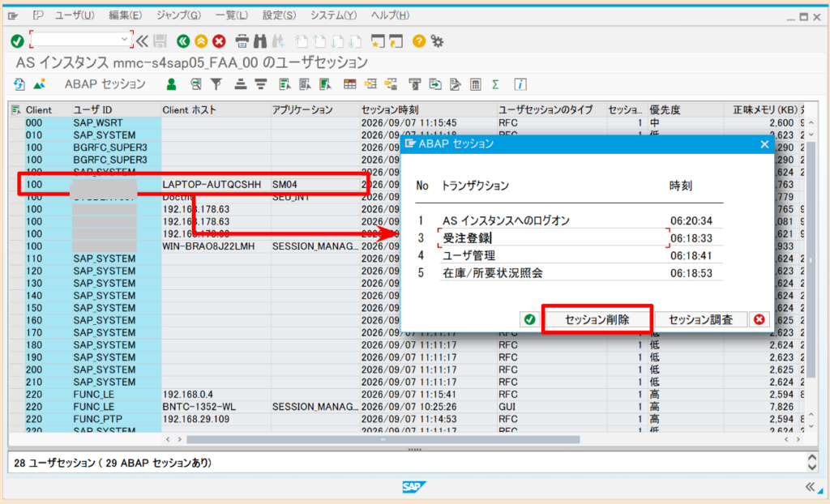Screen dimensions: 830x504
Task: Click the funnel Filter icon
Action: [x=216, y=84]
